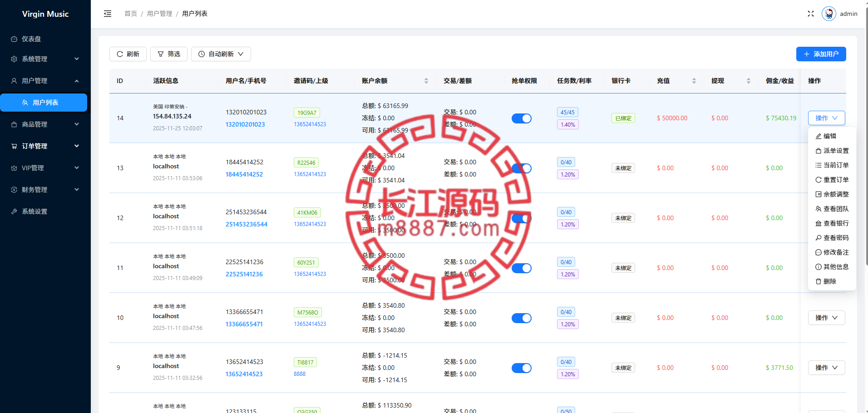Toggle 抢单权限 switch for user 13366655471
The image size is (868, 413).
click(522, 318)
